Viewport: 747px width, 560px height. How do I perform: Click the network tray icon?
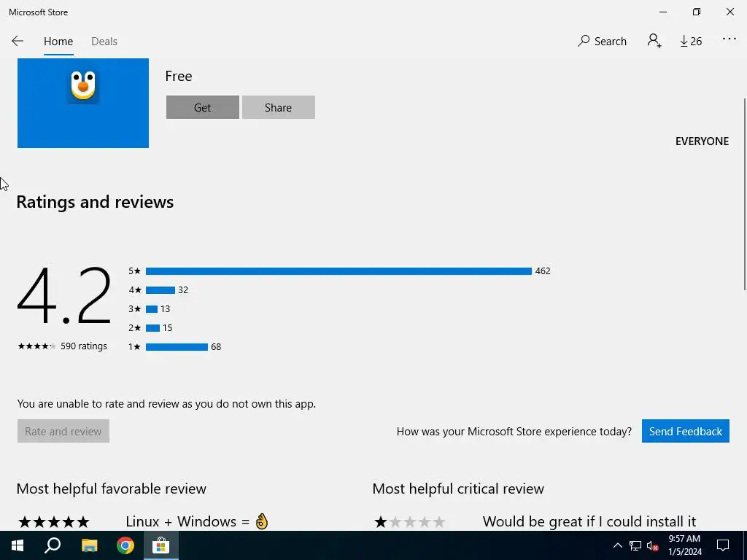click(635, 545)
